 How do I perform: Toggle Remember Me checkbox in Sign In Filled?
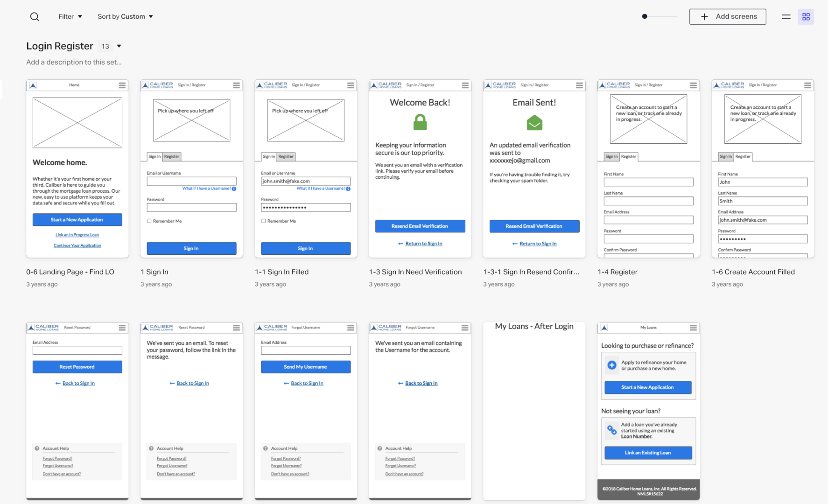[264, 221]
